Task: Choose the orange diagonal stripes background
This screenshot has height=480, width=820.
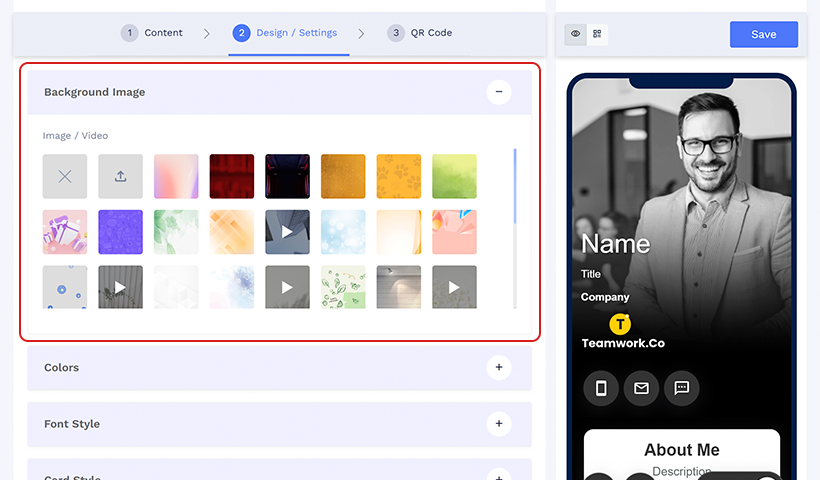Action: coord(232,232)
